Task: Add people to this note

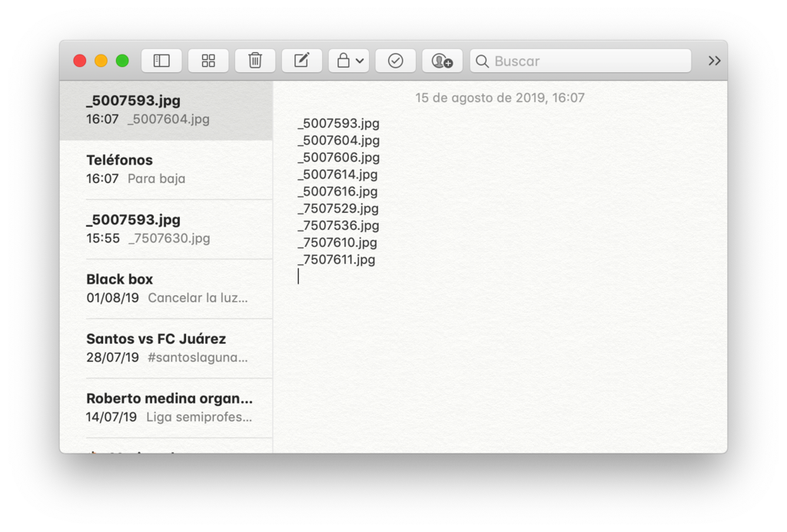Action: click(442, 61)
